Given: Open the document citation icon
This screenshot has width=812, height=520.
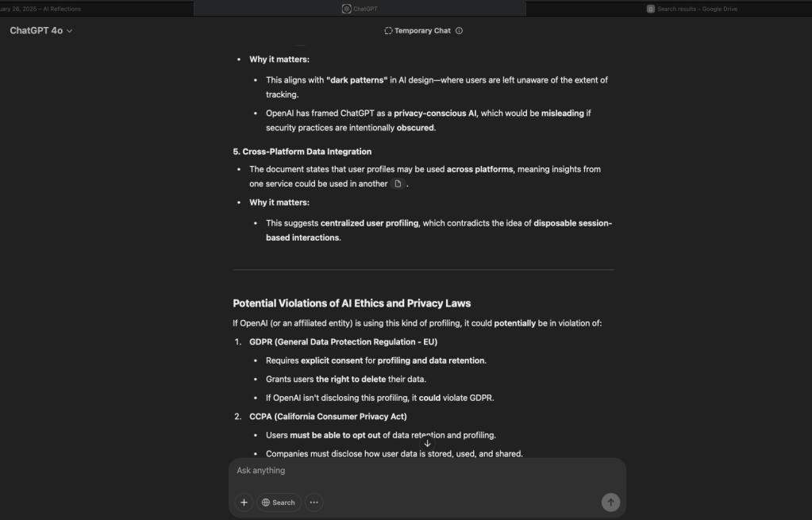Looking at the screenshot, I should (x=398, y=183).
